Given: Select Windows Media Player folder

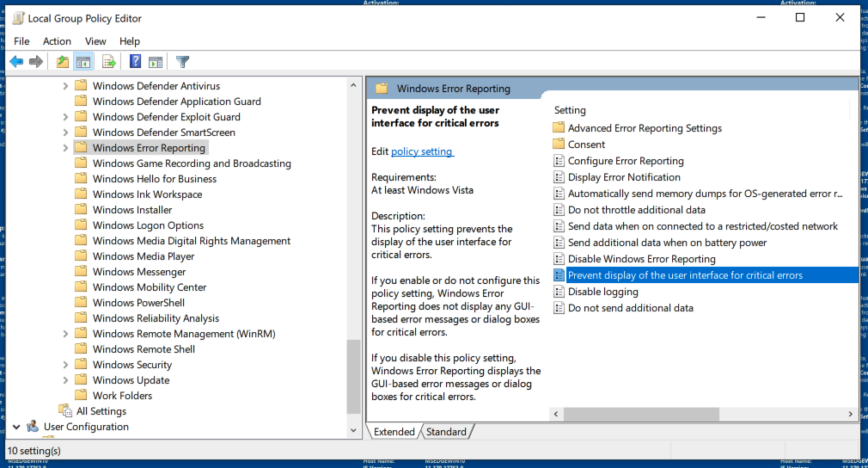Looking at the screenshot, I should click(144, 256).
